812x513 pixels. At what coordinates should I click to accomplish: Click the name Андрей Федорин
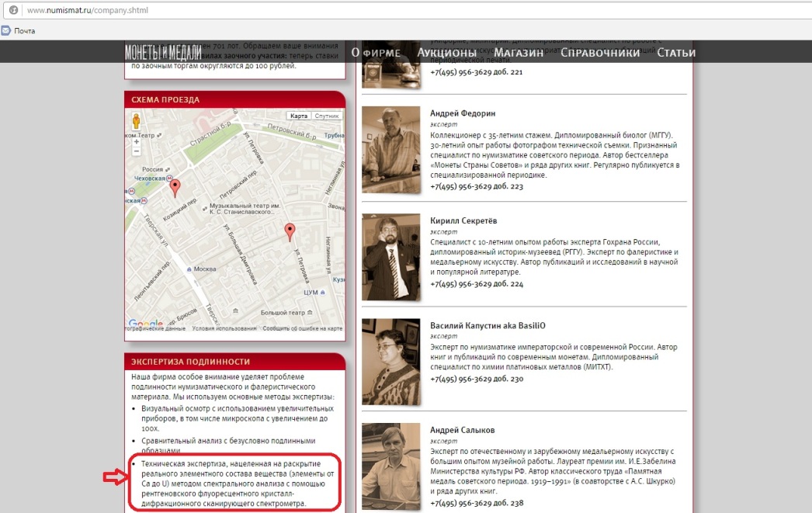pyautogui.click(x=463, y=113)
